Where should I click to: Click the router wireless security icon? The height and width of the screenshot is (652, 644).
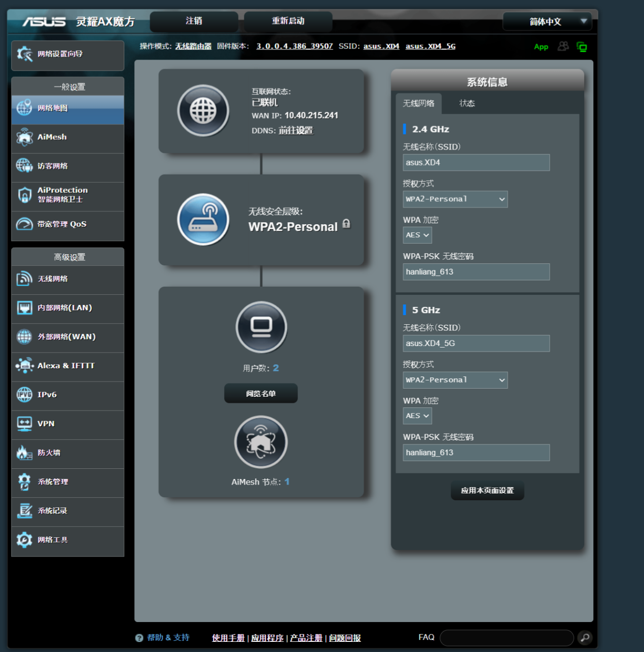[203, 220]
